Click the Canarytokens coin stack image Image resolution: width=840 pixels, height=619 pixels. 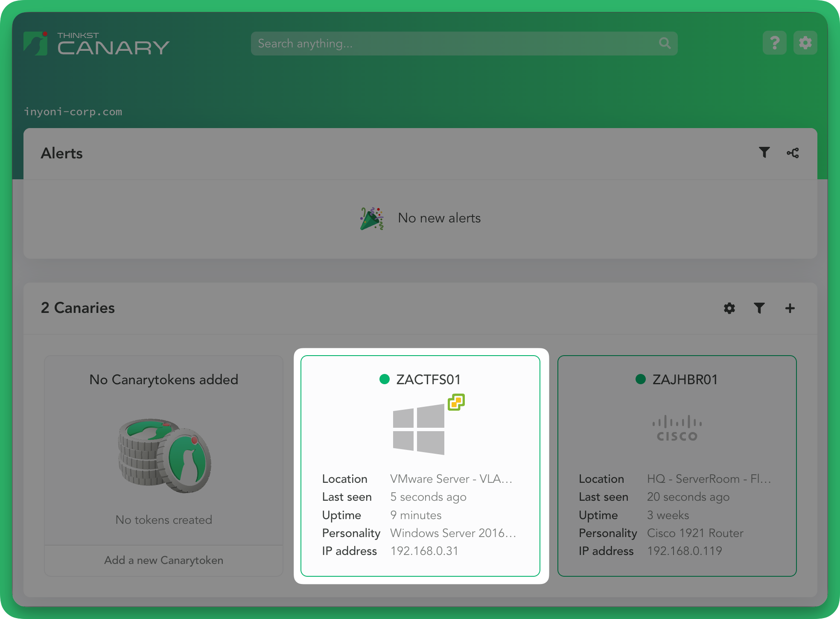[x=164, y=455]
